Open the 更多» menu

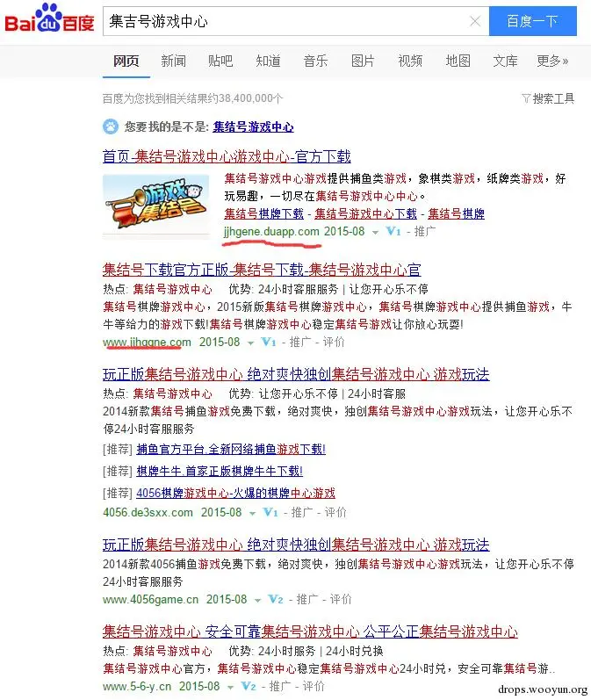[x=552, y=61]
